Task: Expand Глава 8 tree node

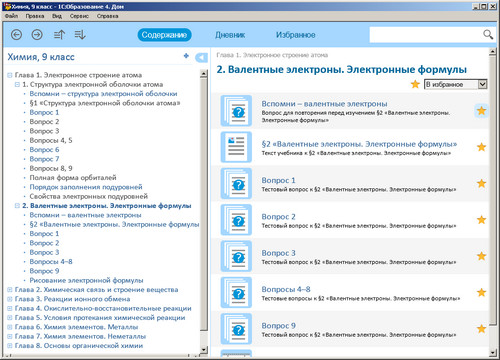Action: pos(10,346)
